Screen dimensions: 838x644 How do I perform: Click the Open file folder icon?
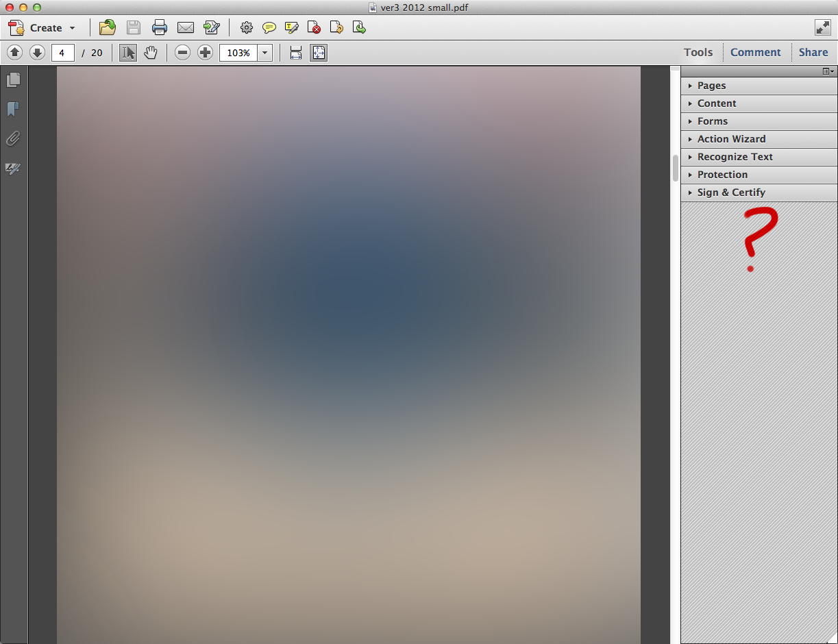108,27
